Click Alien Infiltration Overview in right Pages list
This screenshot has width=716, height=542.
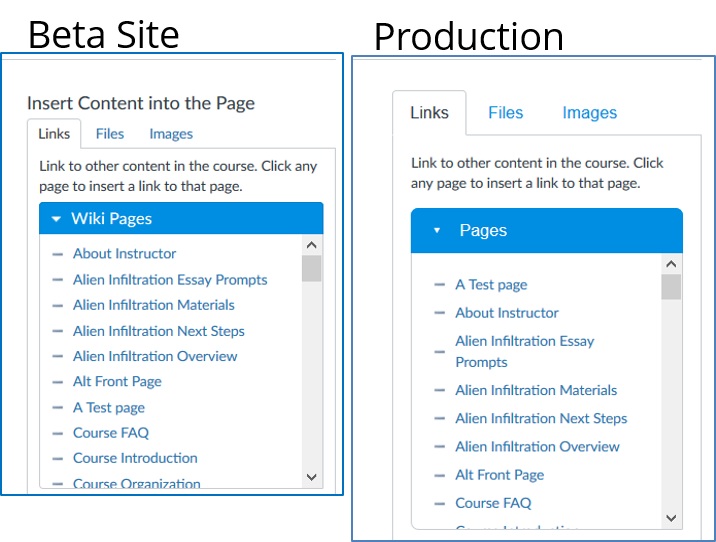click(x=537, y=447)
